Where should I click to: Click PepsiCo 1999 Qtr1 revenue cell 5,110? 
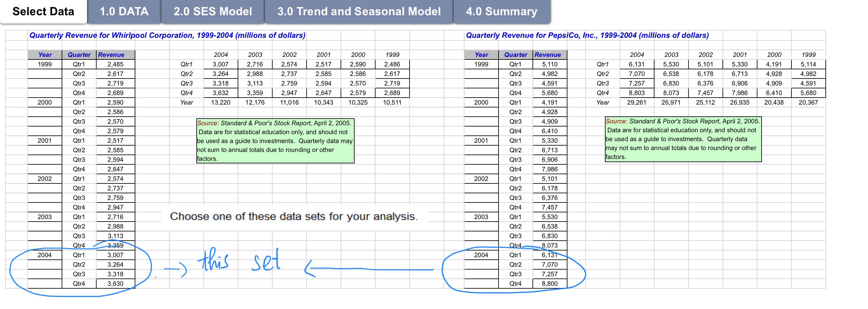click(549, 64)
